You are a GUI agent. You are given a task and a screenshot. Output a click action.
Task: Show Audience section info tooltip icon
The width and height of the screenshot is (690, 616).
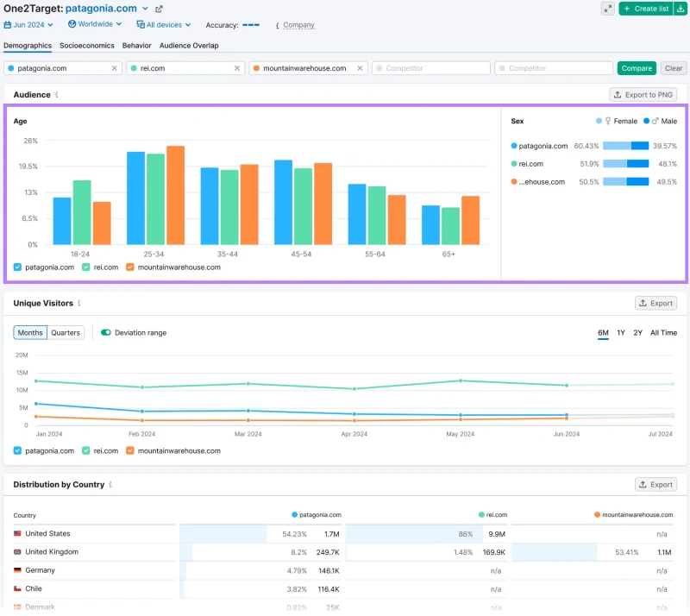coord(57,95)
